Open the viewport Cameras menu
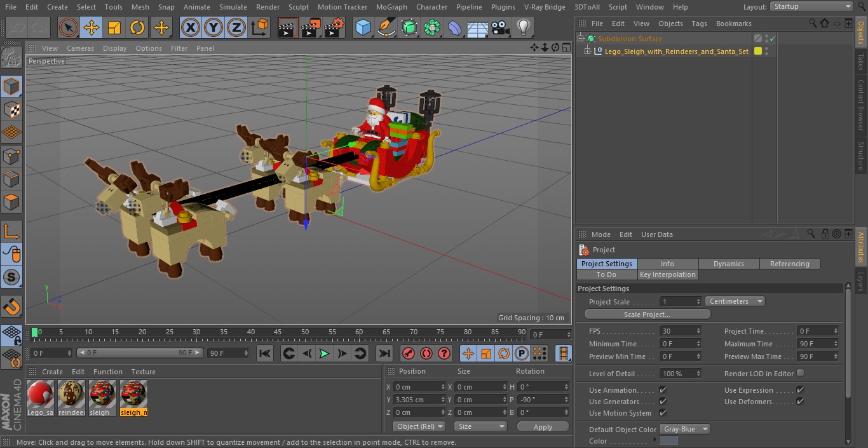 click(x=80, y=48)
